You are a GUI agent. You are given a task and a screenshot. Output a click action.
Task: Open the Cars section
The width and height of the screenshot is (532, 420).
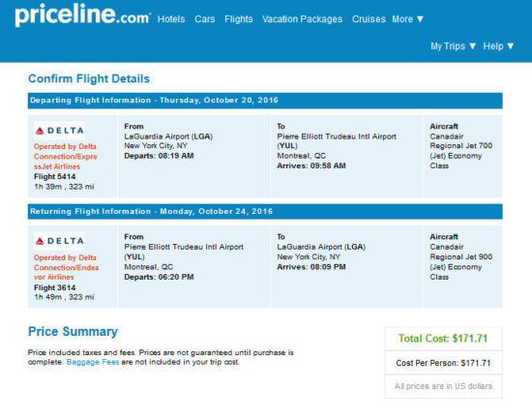click(x=205, y=19)
